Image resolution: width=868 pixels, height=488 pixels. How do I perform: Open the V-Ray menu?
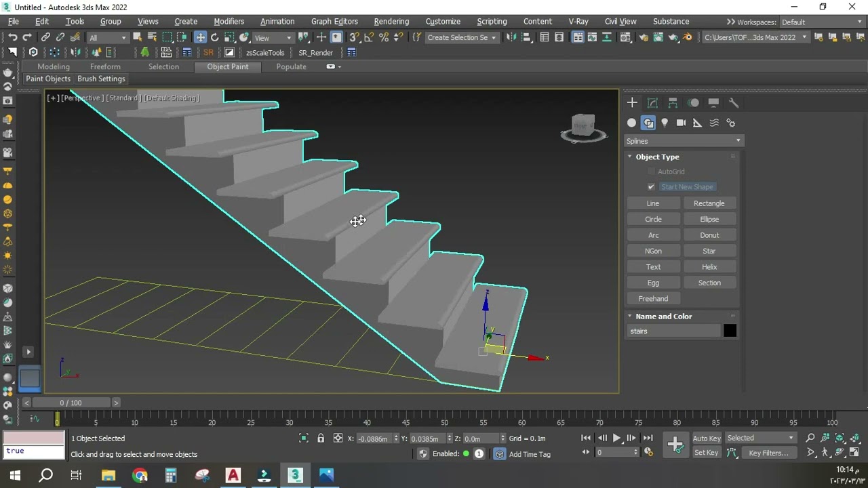[578, 22]
